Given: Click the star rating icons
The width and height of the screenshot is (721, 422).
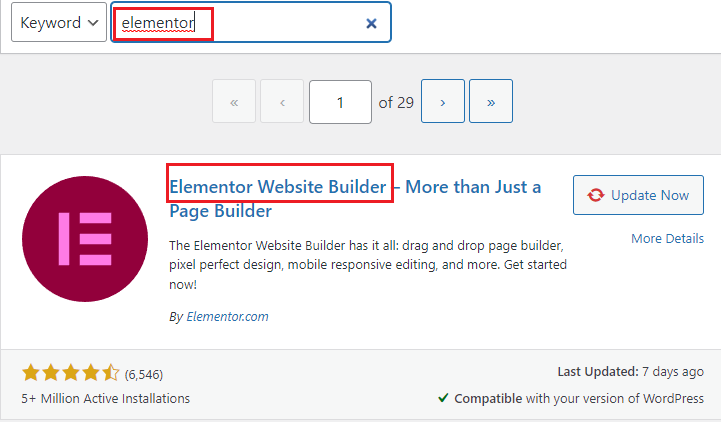Looking at the screenshot, I should coord(70,373).
